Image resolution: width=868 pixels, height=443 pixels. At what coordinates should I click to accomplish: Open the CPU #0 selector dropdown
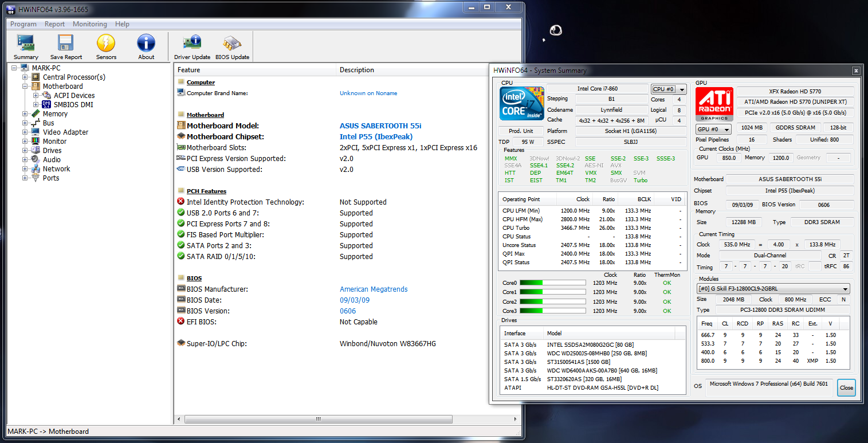(x=669, y=89)
